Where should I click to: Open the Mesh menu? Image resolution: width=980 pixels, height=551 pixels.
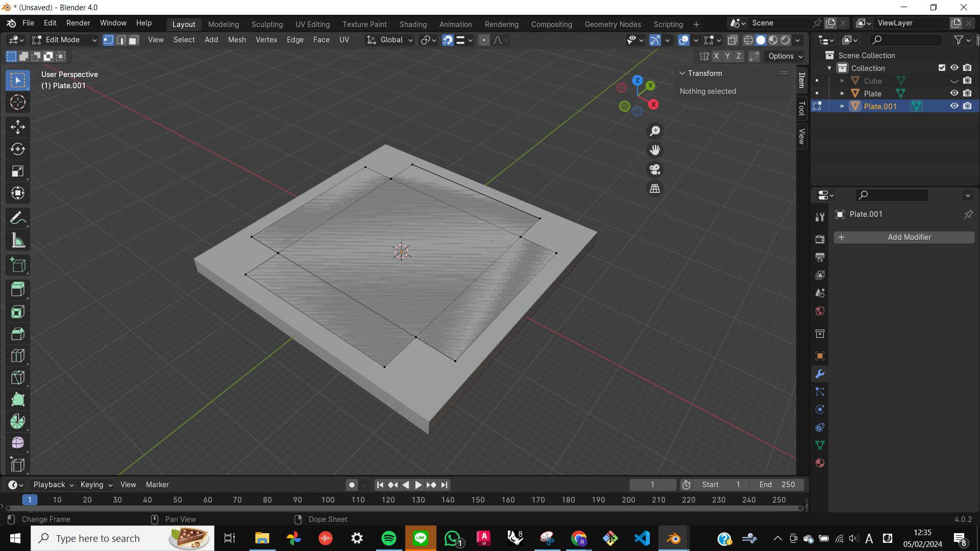click(237, 40)
